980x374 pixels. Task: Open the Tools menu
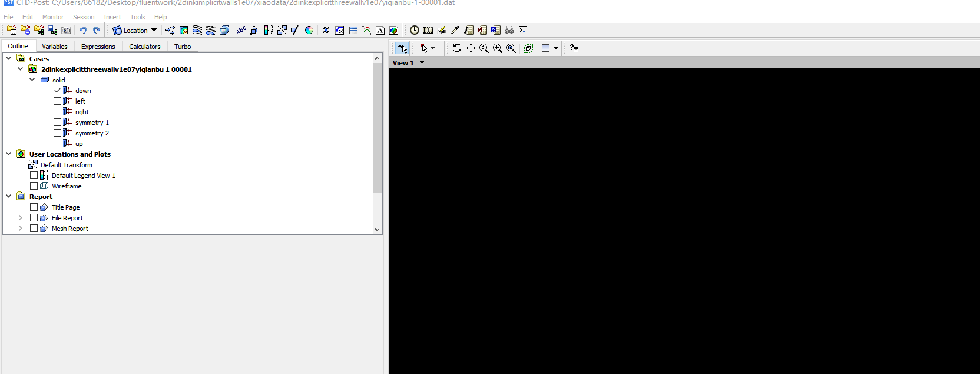(x=138, y=17)
